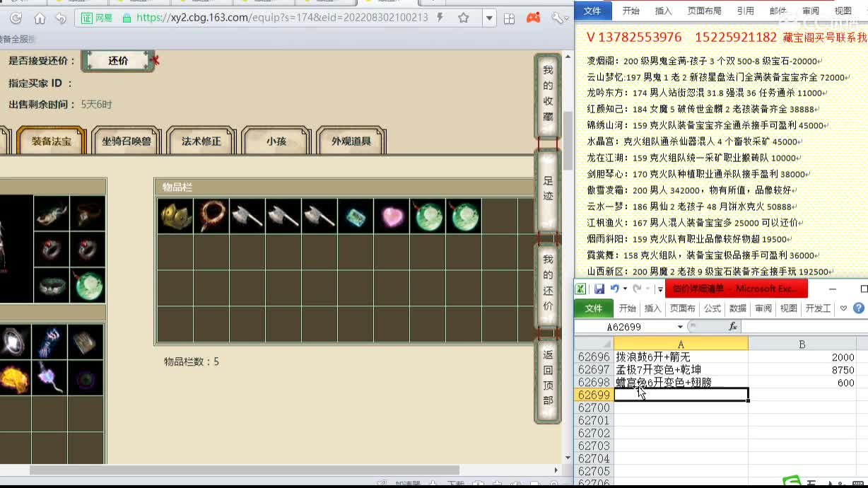The image size is (868, 488).
Task: Click the pink heart item in inventory
Action: tap(391, 216)
